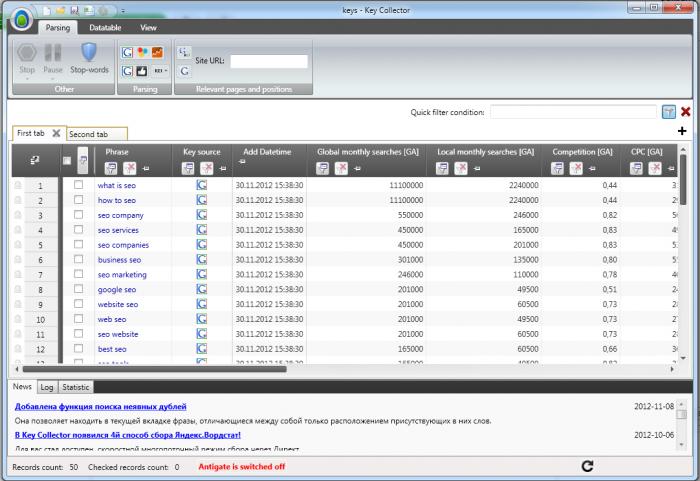Click the filter icon under Phrase column
Viewport: 700px width, 481px height.
click(111, 168)
